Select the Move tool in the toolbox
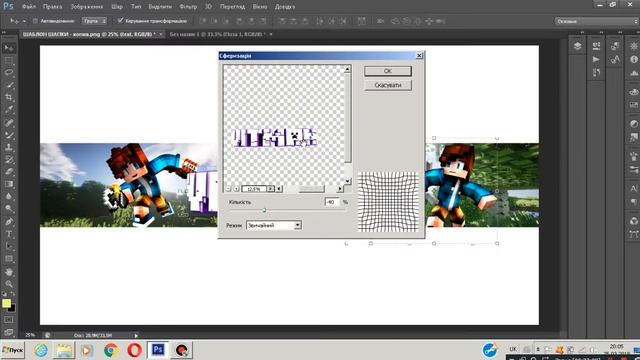640x360 pixels. tap(9, 48)
